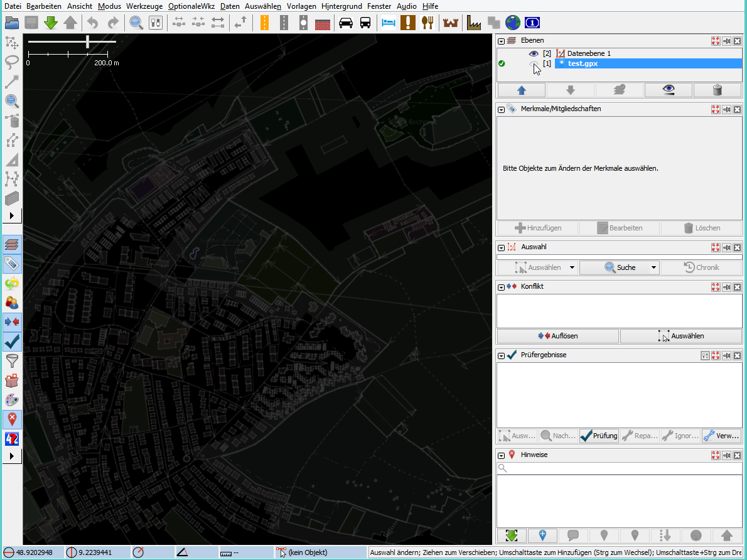Click the fork and knife restaurant preset
This screenshot has width=747, height=560.
[x=427, y=23]
